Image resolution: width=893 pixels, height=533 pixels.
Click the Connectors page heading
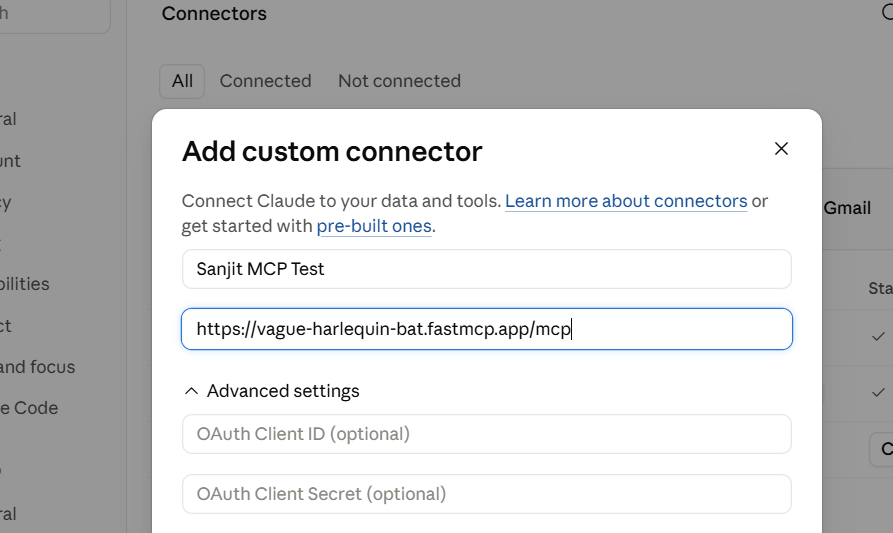(214, 14)
